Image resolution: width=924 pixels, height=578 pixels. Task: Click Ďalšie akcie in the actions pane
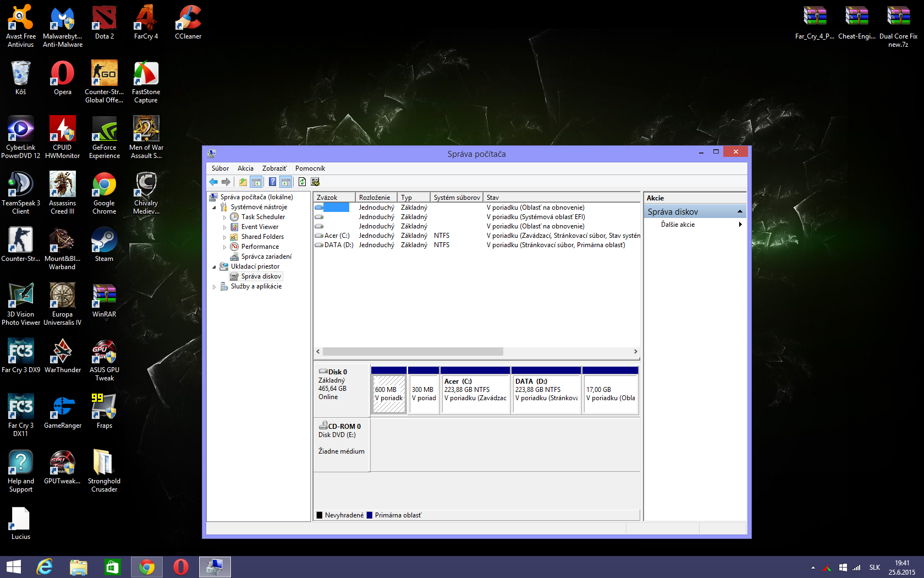(x=678, y=225)
